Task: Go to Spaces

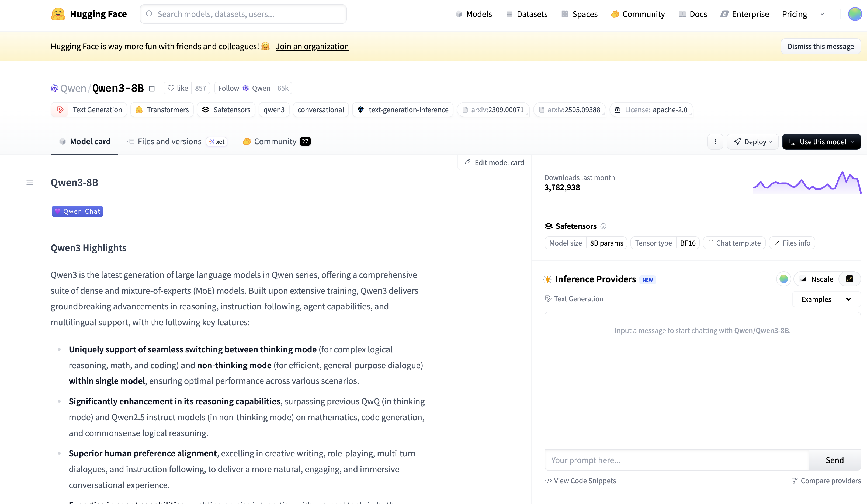Action: click(x=579, y=14)
